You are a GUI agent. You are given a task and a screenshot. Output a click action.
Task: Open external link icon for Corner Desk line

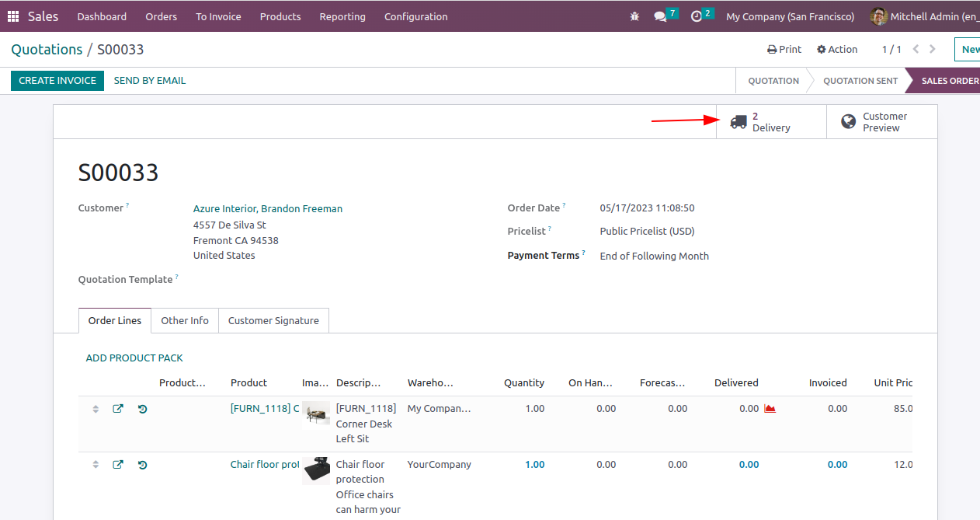[118, 409]
